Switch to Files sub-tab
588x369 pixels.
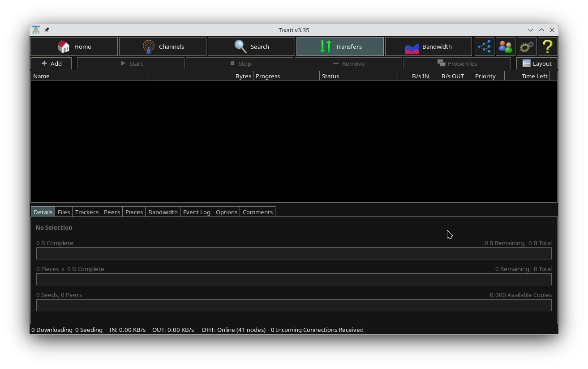64,212
